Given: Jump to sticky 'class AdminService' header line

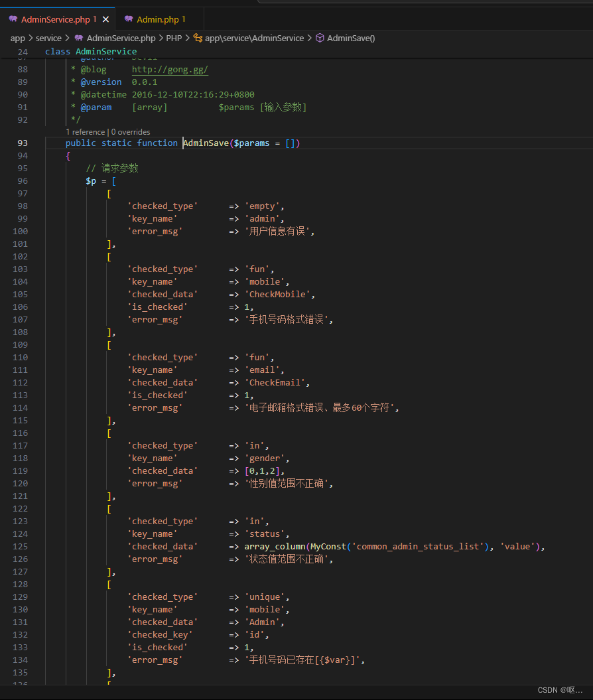Looking at the screenshot, I should click(91, 51).
